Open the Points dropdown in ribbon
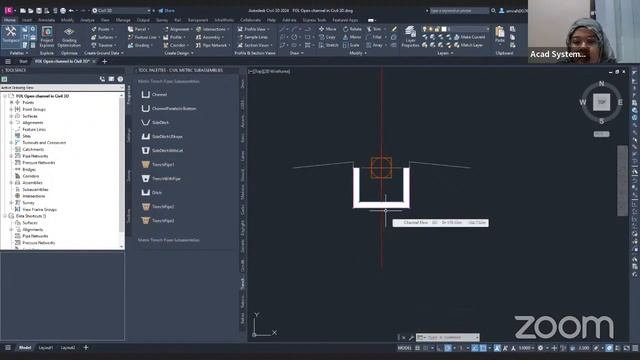This screenshot has width=640, height=360. (x=103, y=29)
